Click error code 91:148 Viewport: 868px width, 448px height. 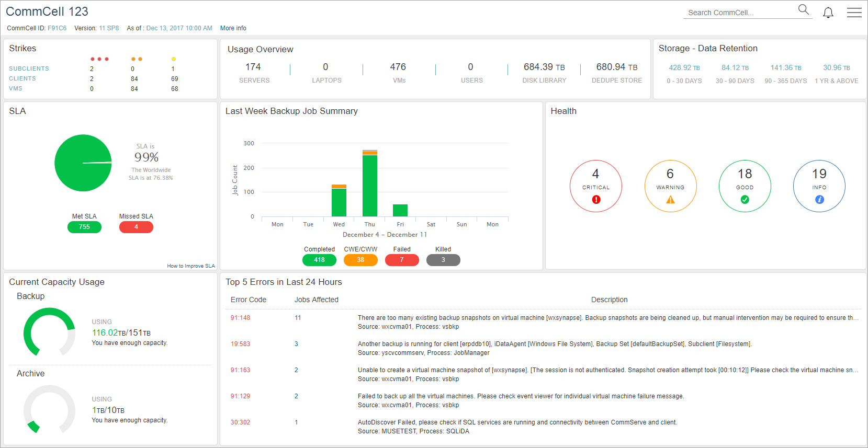click(x=240, y=318)
